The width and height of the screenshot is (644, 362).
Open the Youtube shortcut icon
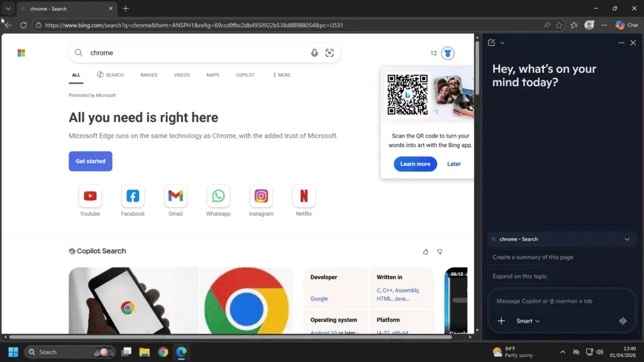coord(90,196)
